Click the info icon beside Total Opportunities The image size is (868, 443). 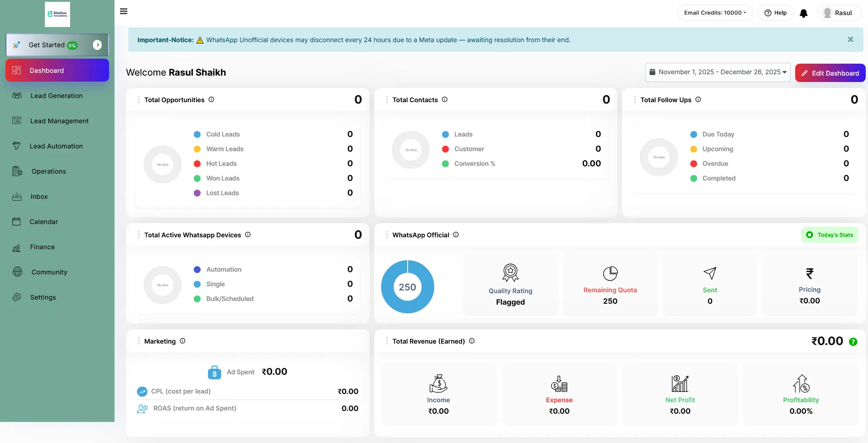click(x=211, y=99)
